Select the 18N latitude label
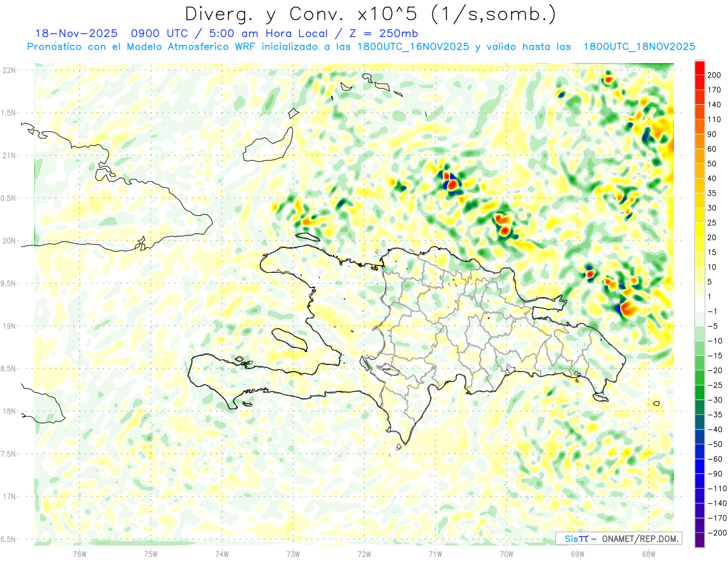The image size is (728, 562). [8, 411]
